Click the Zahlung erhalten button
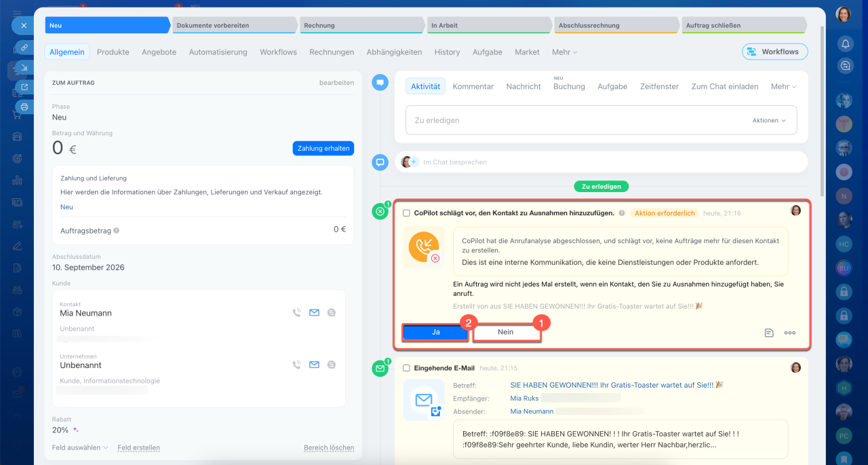This screenshot has width=868, height=465. tap(323, 148)
